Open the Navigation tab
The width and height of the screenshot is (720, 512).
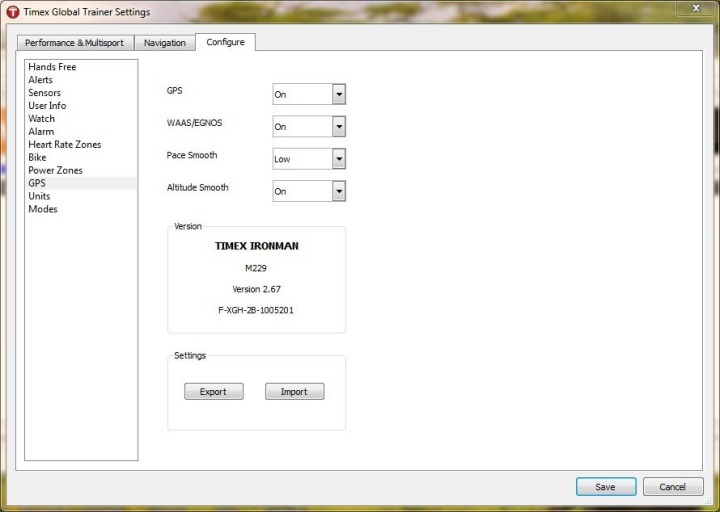164,43
